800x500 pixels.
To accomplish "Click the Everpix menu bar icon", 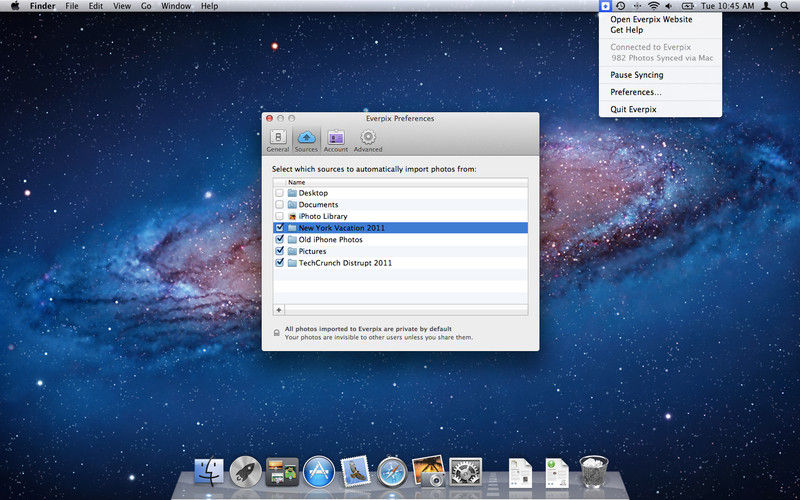I will [605, 6].
